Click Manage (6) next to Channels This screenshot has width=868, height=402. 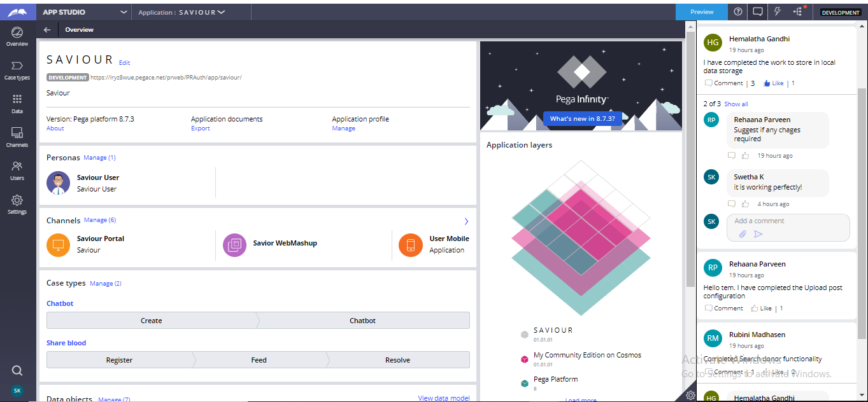pos(100,220)
